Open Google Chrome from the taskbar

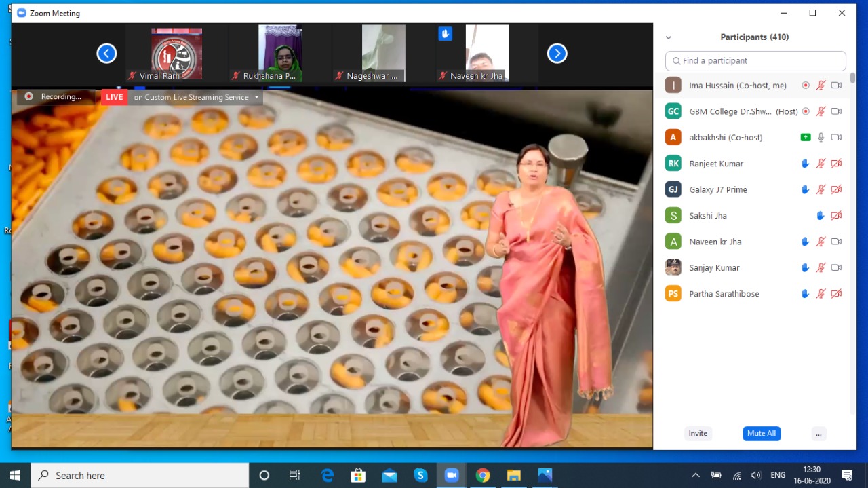click(483, 475)
